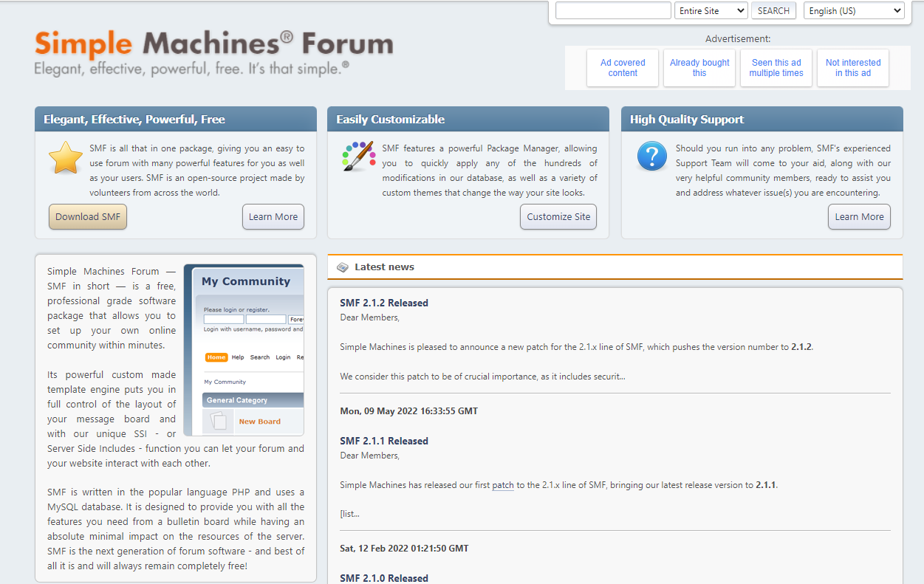Viewport: 924px width, 584px height.
Task: Click the SEARCH button
Action: tap(773, 11)
